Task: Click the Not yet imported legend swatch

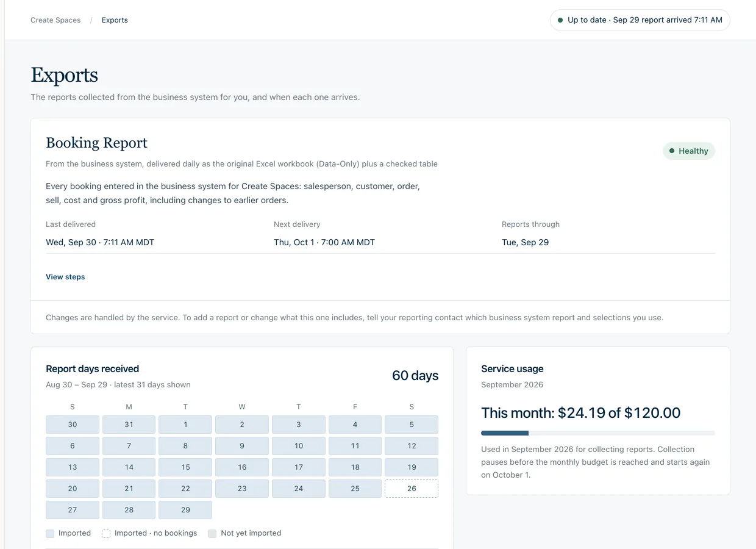Action: tap(212, 534)
